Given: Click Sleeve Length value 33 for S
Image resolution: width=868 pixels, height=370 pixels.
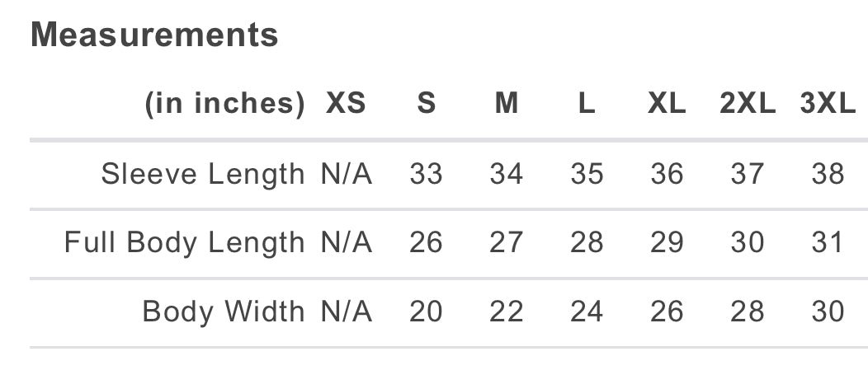Looking at the screenshot, I should (x=426, y=174).
